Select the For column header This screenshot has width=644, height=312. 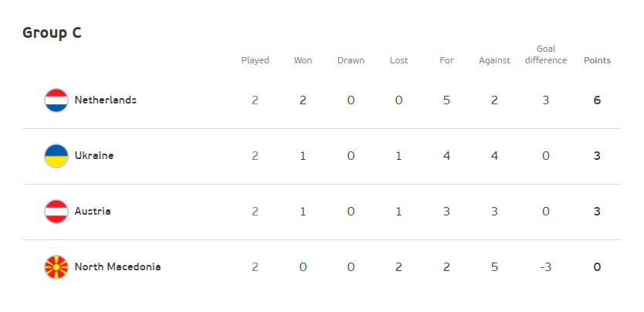pos(446,60)
